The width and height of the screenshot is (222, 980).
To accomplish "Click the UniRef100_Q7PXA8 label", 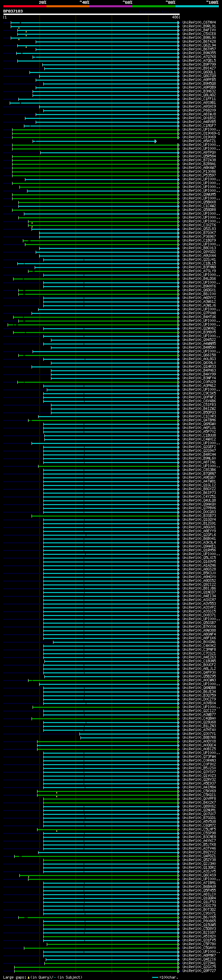I will 199,313.
